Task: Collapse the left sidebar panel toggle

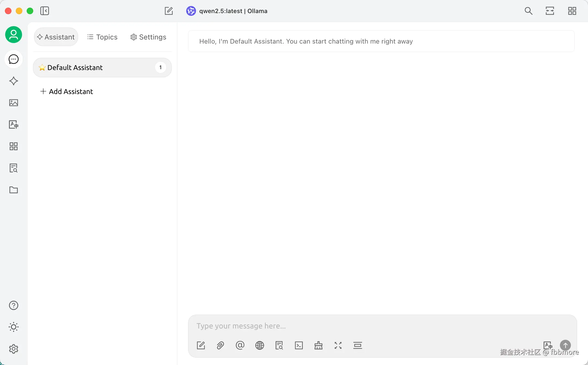Action: (x=45, y=11)
